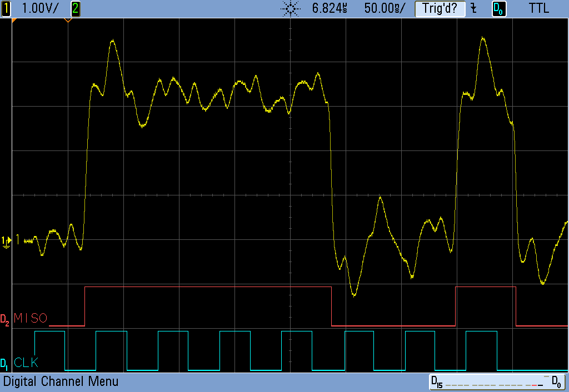Click the 50.00 ns/ timebase readout
569x392 pixels.
point(385,8)
